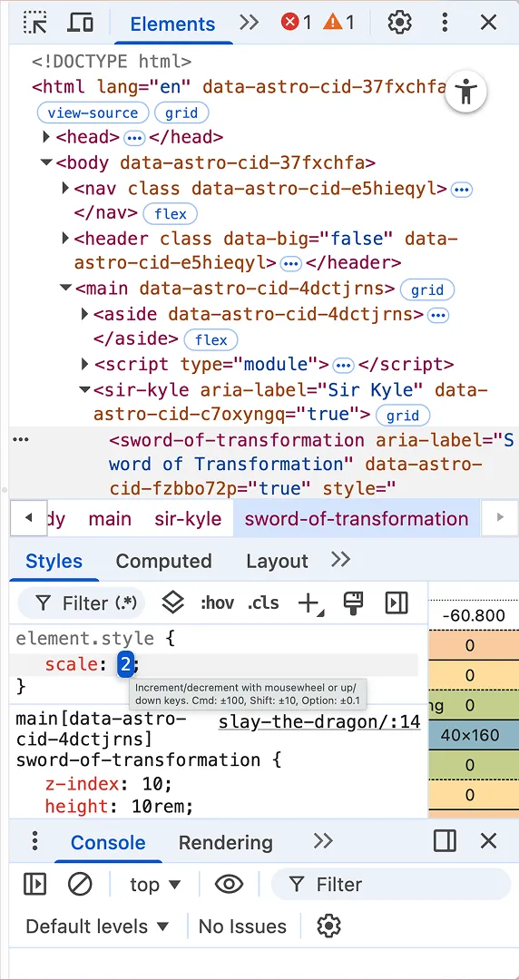The height and width of the screenshot is (980, 519).
Task: Show more style pane tabs chevron
Action: [x=340, y=559]
